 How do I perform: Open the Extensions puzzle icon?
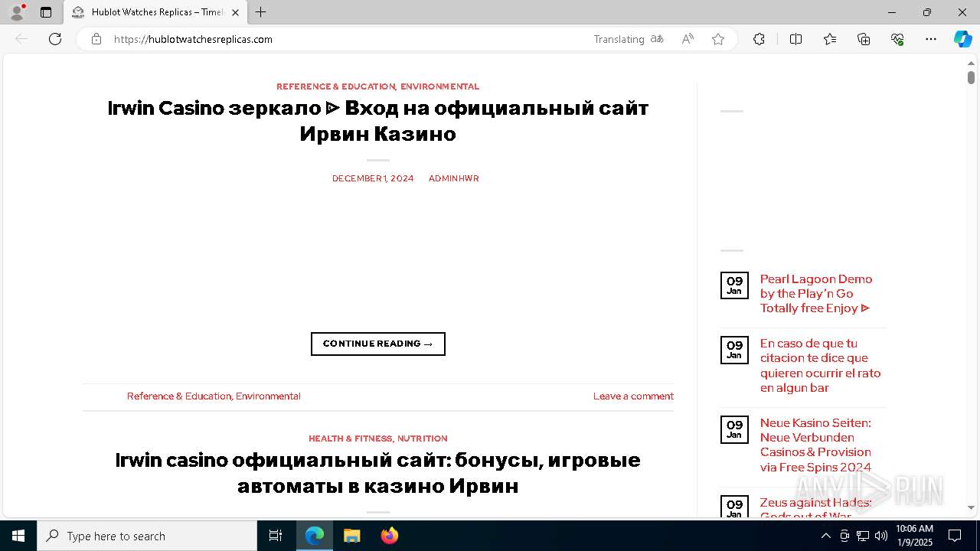(759, 39)
